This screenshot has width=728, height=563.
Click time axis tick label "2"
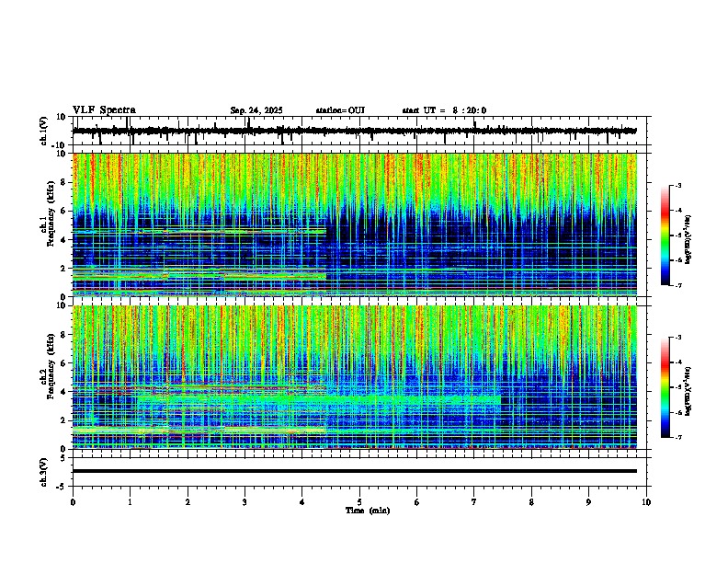188,502
